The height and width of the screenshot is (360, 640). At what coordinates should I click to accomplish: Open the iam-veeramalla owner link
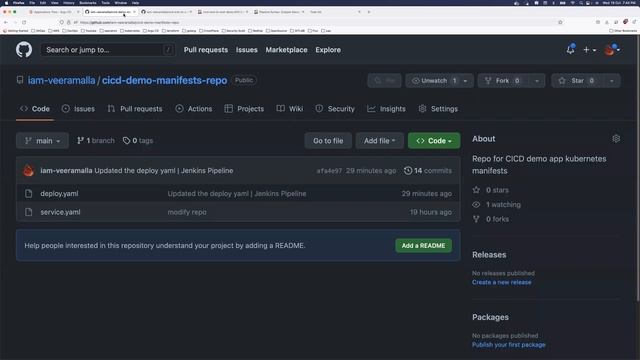coord(61,80)
